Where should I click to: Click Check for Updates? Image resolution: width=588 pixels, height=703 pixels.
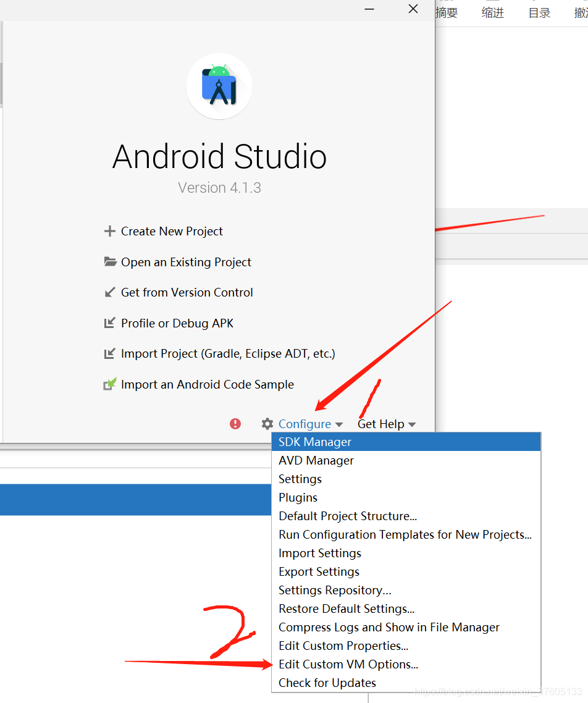(x=326, y=683)
